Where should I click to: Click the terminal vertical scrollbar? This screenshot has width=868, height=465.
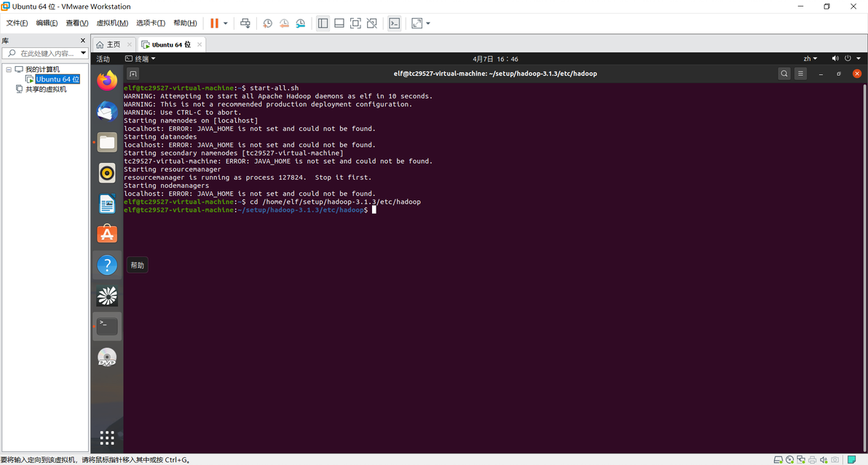tap(864, 267)
